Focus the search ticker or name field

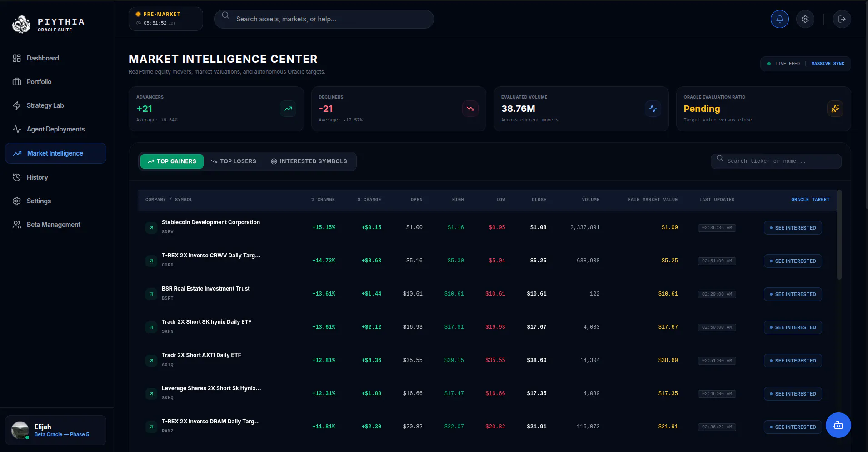pyautogui.click(x=776, y=161)
